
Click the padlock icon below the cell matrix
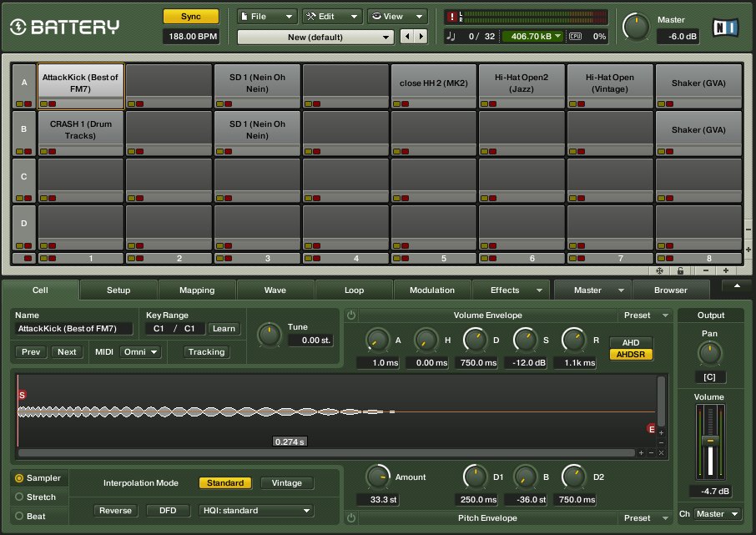tap(680, 270)
